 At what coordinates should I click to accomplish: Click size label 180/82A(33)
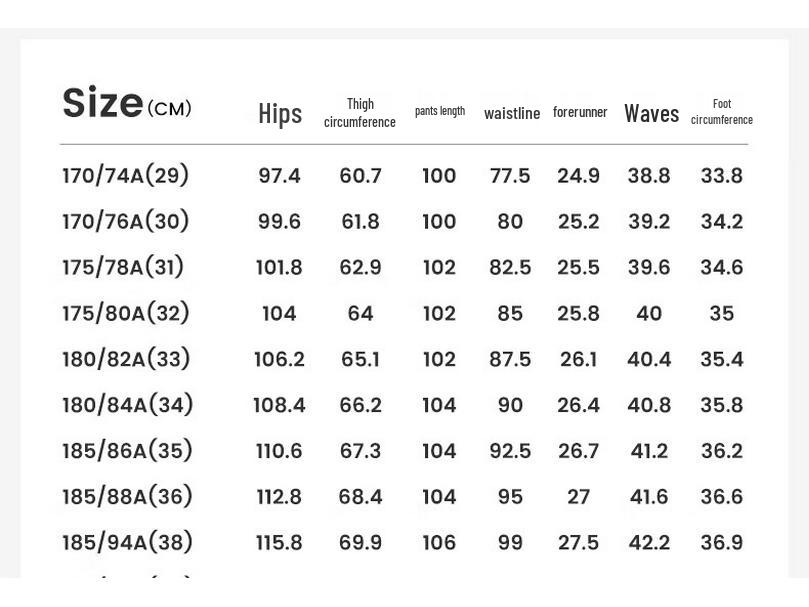click(126, 360)
